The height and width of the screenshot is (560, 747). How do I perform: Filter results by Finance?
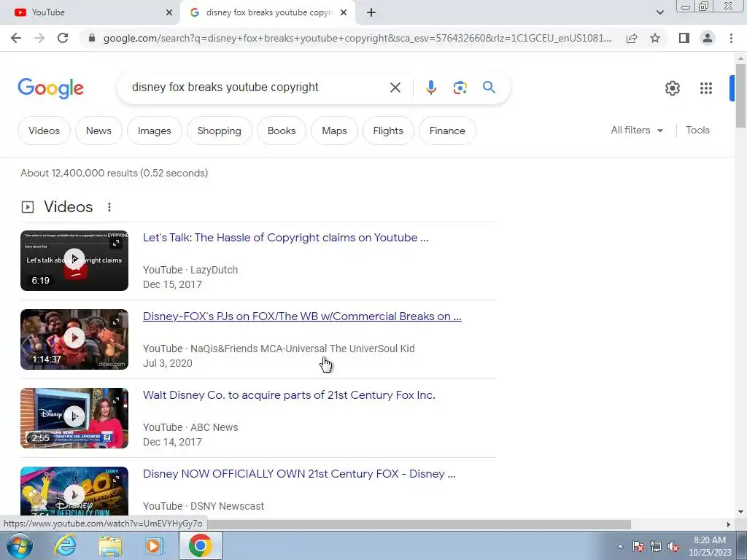click(447, 131)
